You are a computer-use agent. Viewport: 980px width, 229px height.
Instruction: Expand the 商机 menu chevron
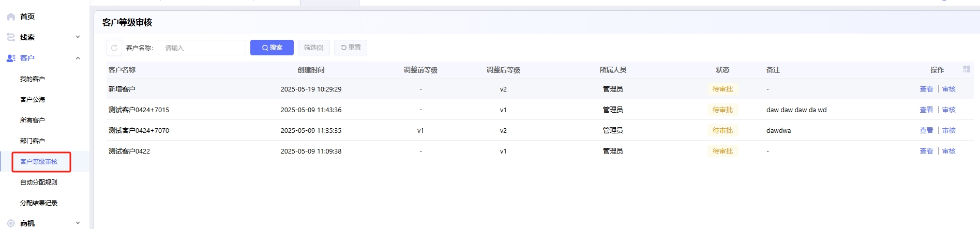click(x=78, y=223)
